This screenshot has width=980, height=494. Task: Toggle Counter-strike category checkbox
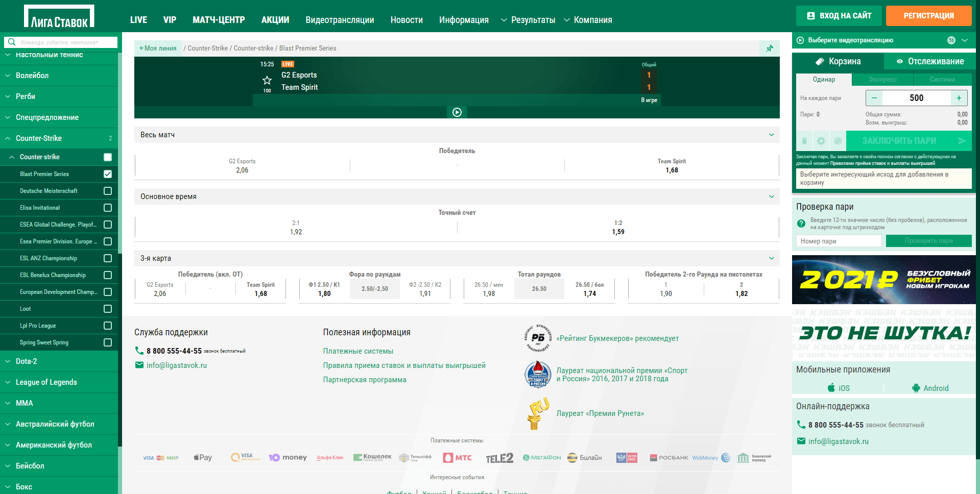[x=108, y=157]
